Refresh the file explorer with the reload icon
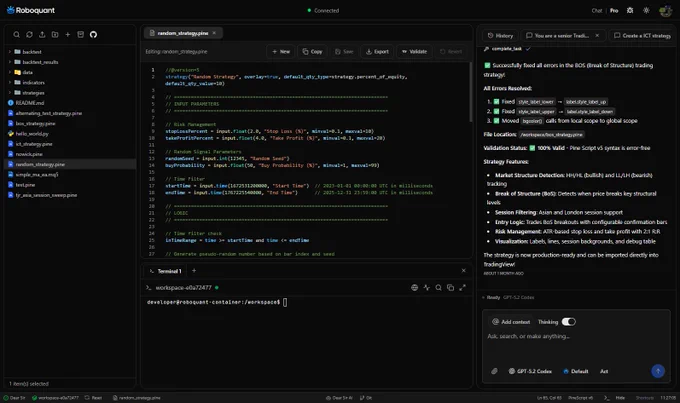 tap(29, 34)
